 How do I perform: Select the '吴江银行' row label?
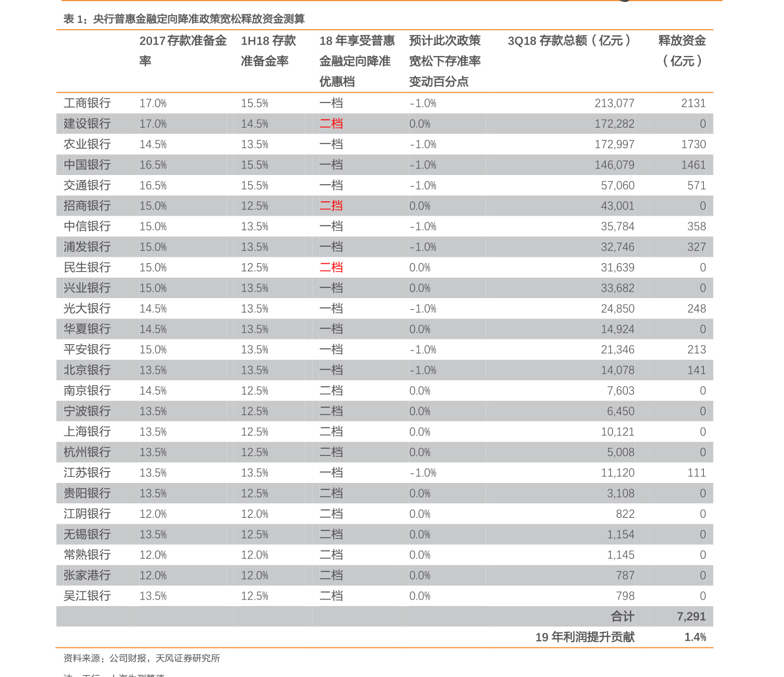[x=87, y=595]
